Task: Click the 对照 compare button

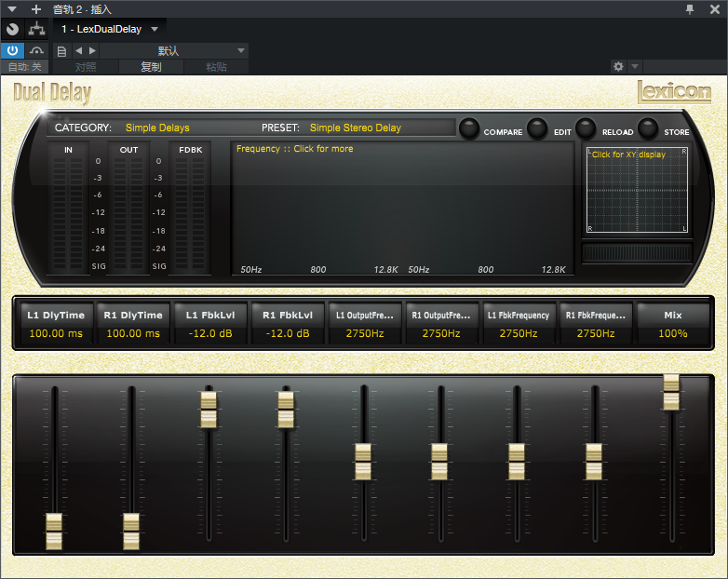Action: point(86,67)
